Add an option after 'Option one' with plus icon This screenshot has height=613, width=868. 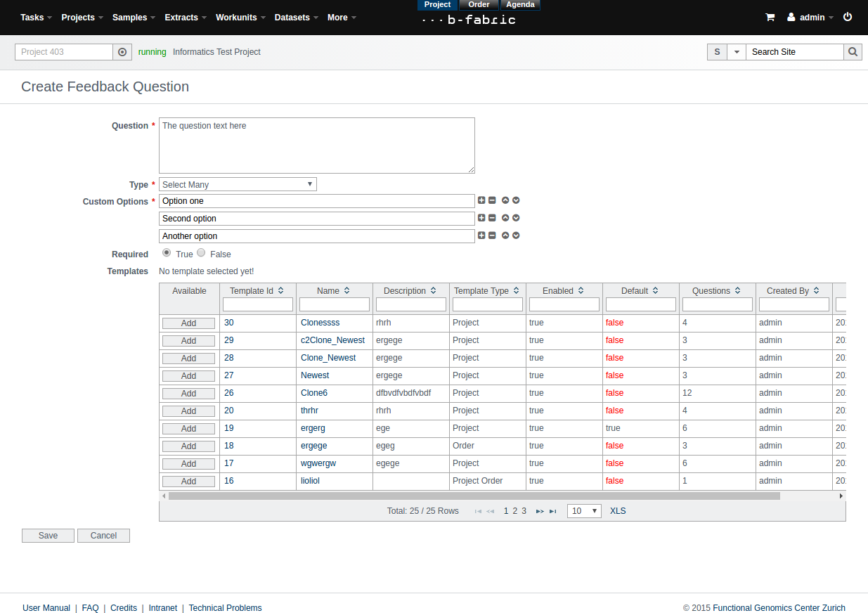click(x=481, y=200)
